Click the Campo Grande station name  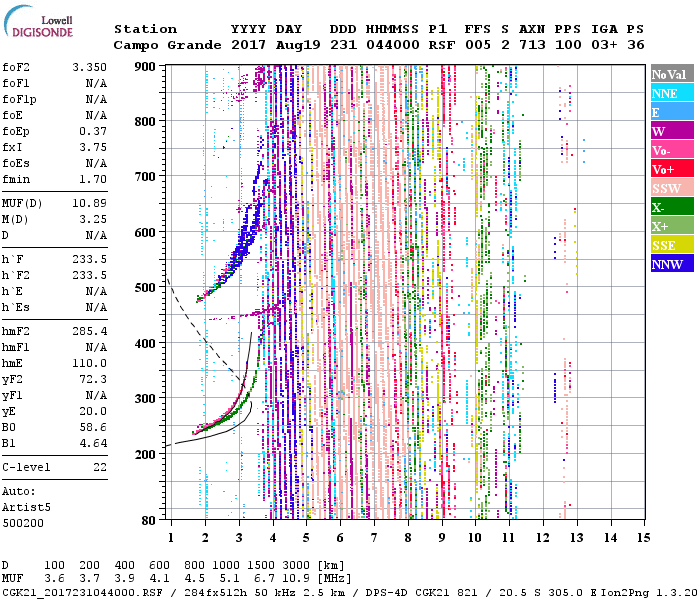point(167,45)
